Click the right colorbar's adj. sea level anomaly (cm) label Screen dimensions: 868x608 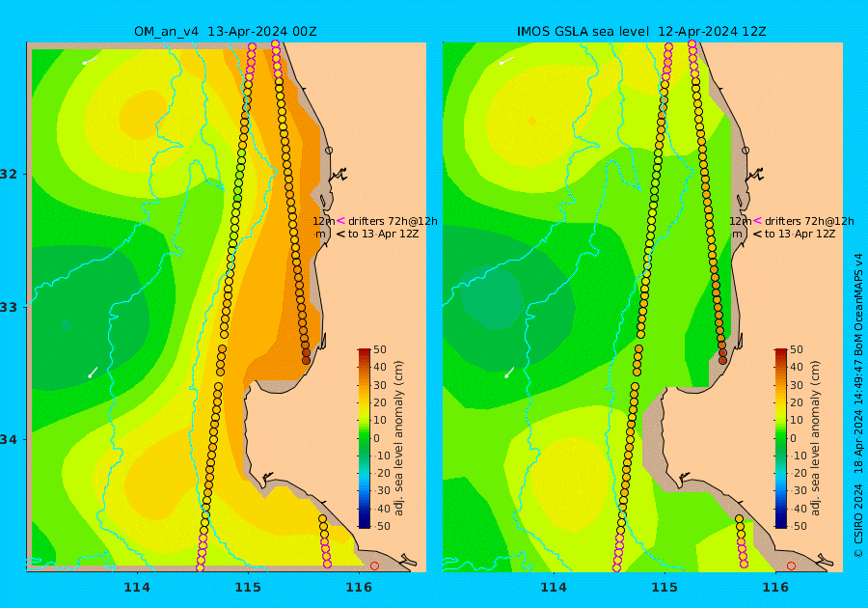pyautogui.click(x=815, y=438)
